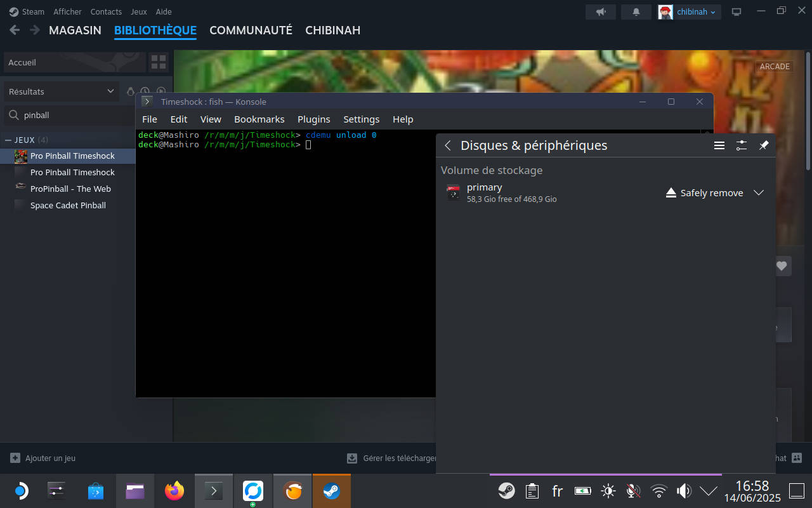Click the plus icon for Ajouter un jeu
Screen dimensions: 812x508
15,458
